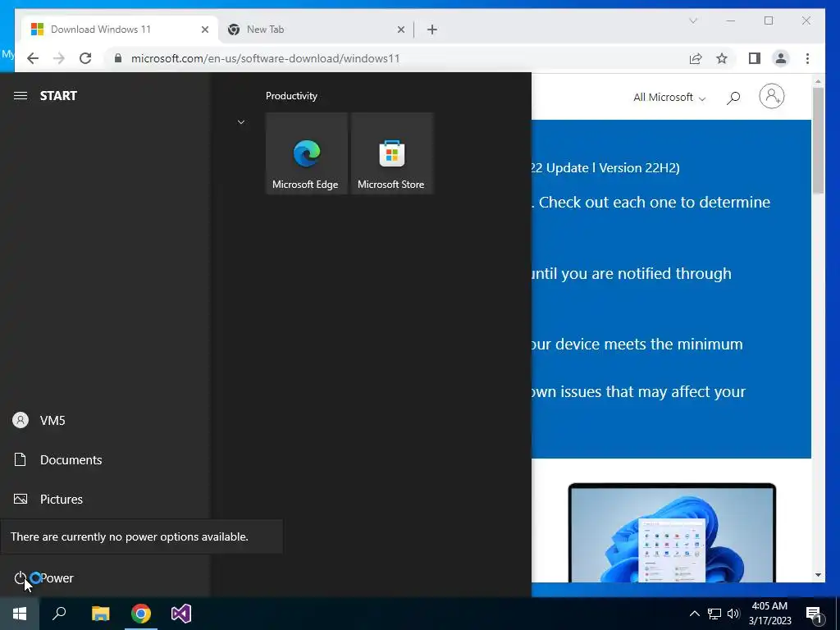Click the Productivity group heading
Image resolution: width=840 pixels, height=630 pixels.
click(x=291, y=96)
